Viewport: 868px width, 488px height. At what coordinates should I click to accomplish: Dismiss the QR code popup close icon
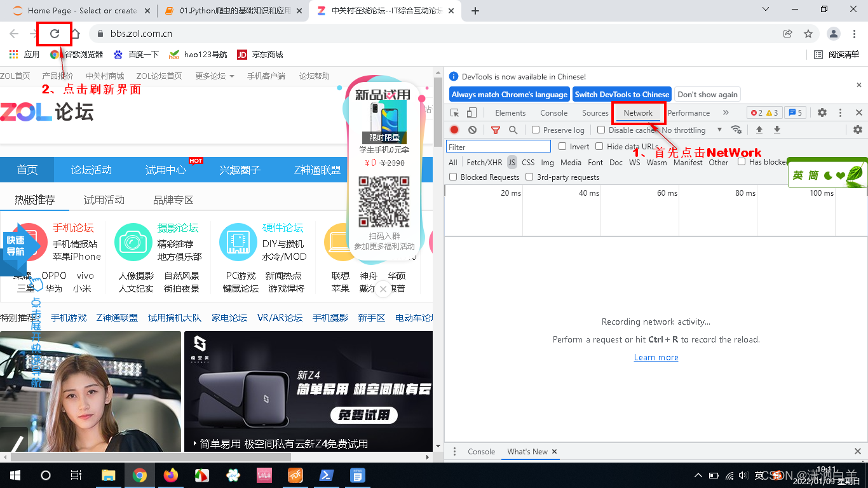tap(383, 290)
